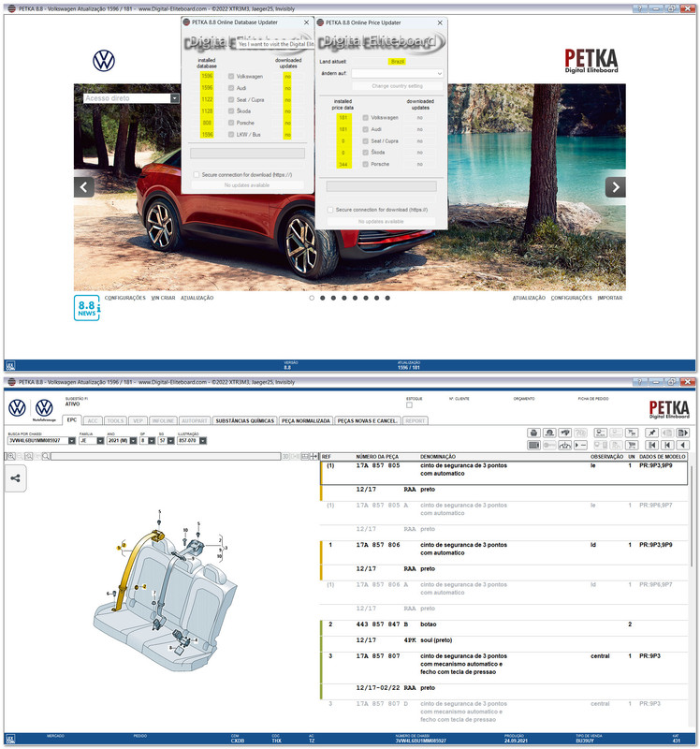Screen dimensions: 700x749
Task: Open Peças Novas e Cancel. tab
Action: (367, 420)
